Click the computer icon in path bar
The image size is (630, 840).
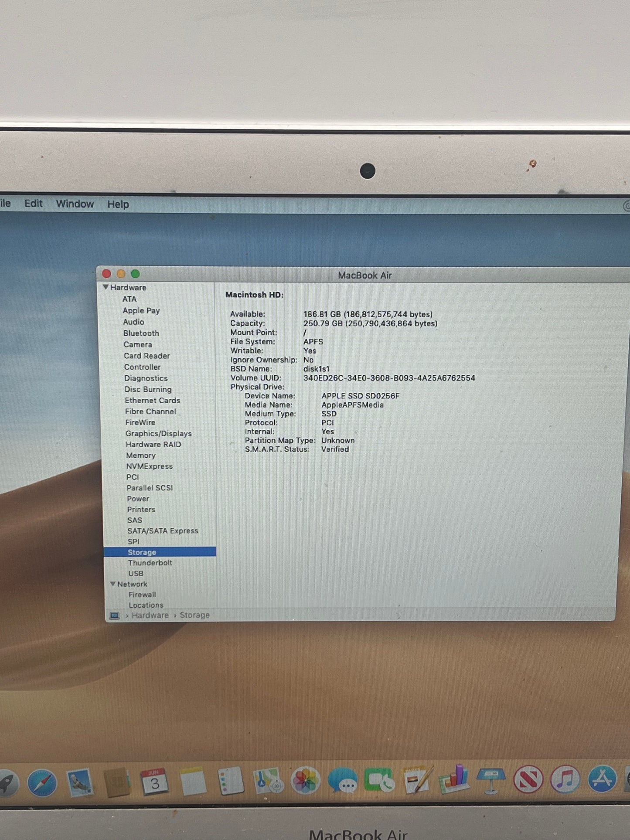115,616
